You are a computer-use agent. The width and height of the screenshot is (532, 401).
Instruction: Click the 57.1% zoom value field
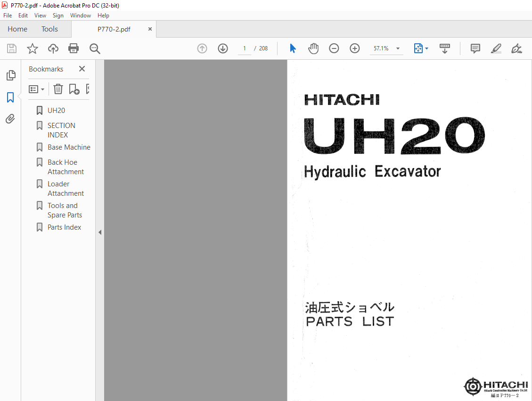click(x=381, y=48)
